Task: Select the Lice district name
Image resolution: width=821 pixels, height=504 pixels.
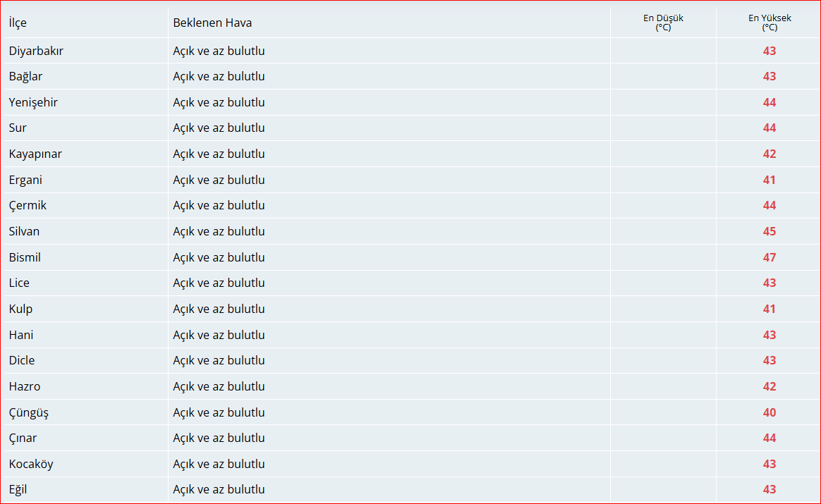Action: click(x=19, y=283)
